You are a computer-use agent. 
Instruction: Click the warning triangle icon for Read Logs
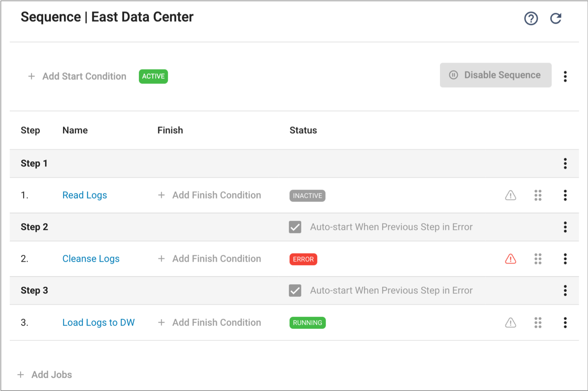(x=511, y=195)
